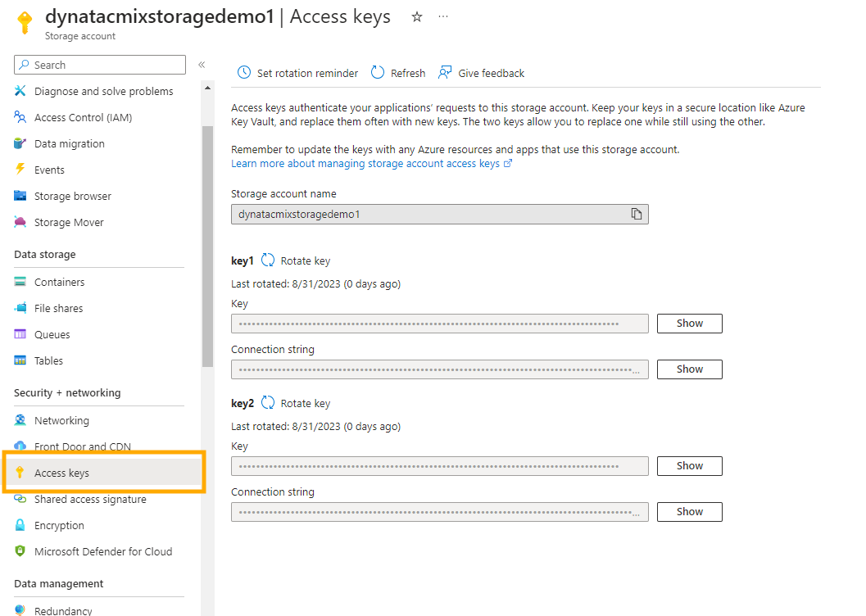This screenshot has width=866, height=616.
Task: Open Storage Mover
Action: coord(69,223)
